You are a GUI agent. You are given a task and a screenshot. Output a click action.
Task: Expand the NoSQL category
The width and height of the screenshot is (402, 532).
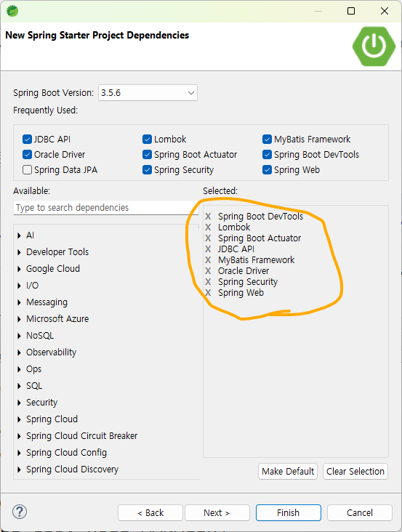[20, 336]
